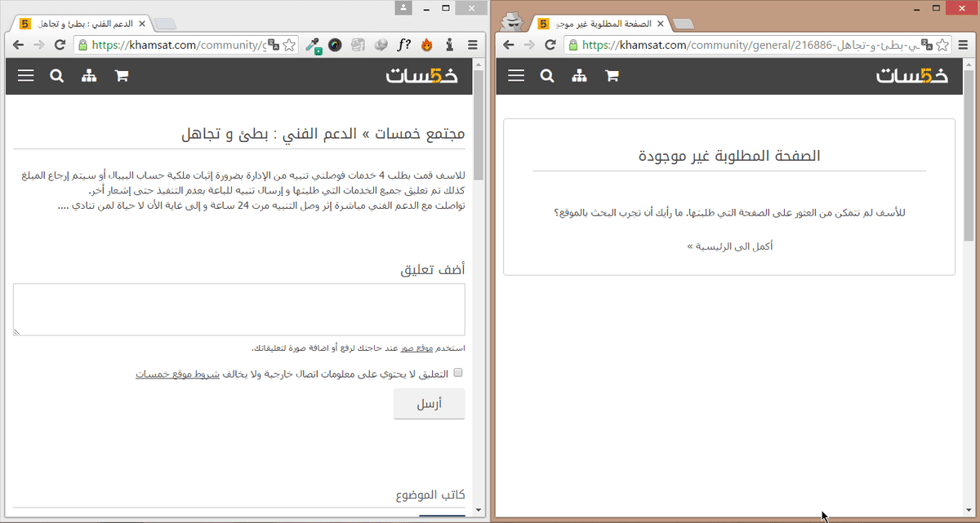Open Chrome menu in incognito window
The height and width of the screenshot is (523, 980).
point(961,45)
